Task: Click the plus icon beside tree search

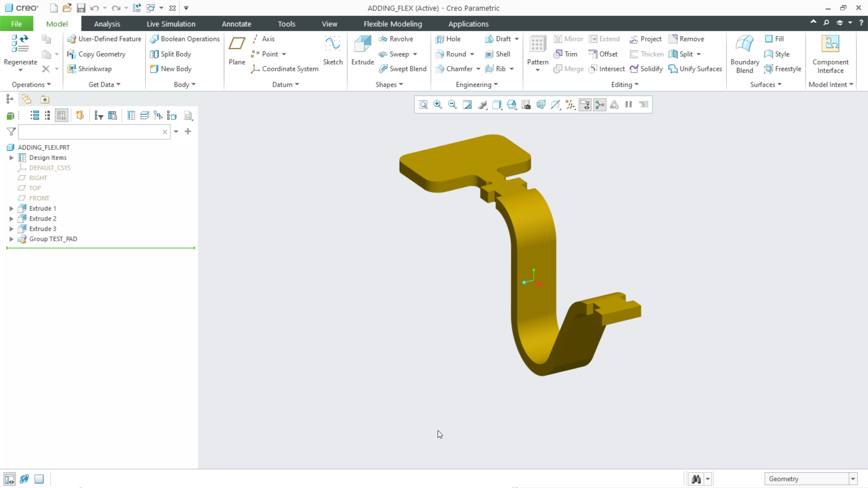Action: [x=188, y=131]
